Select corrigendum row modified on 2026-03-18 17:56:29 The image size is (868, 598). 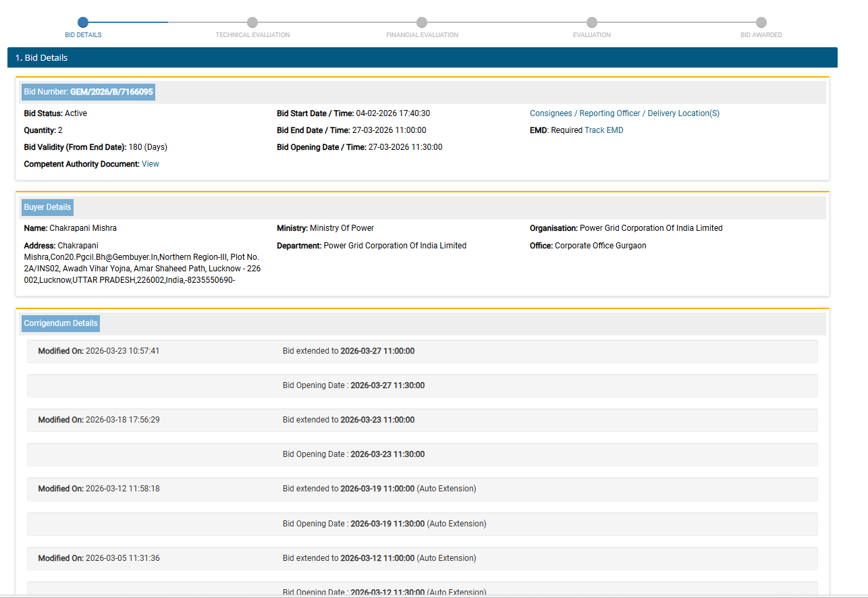(x=422, y=420)
